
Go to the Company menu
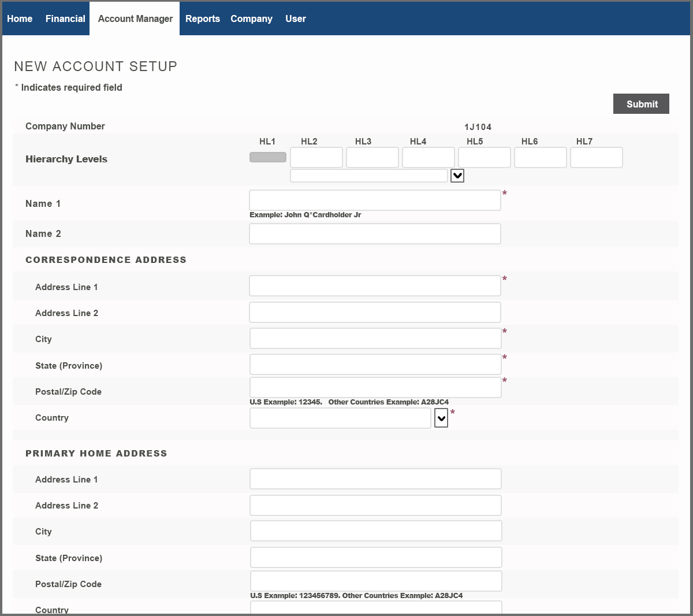[x=251, y=18]
